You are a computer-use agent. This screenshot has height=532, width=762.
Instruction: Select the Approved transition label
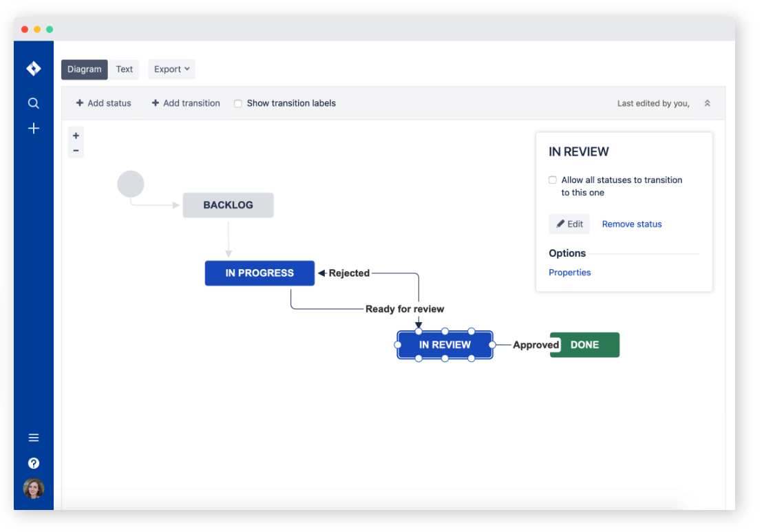pyautogui.click(x=536, y=345)
